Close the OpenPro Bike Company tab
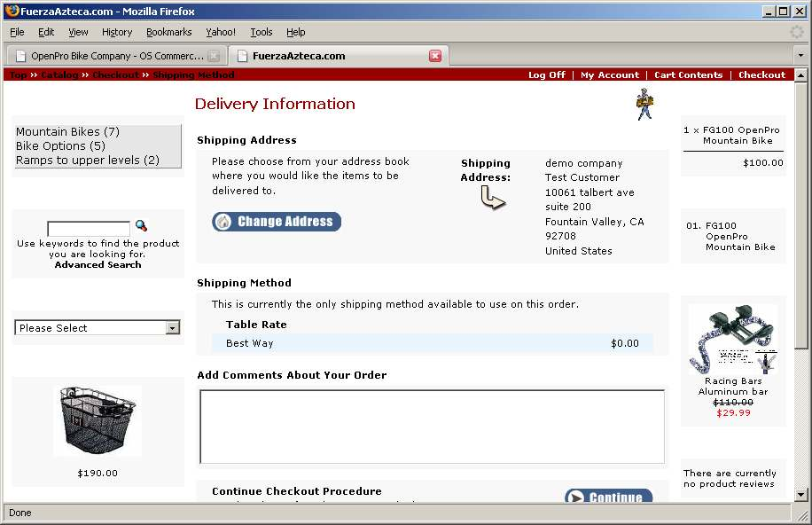 [214, 56]
